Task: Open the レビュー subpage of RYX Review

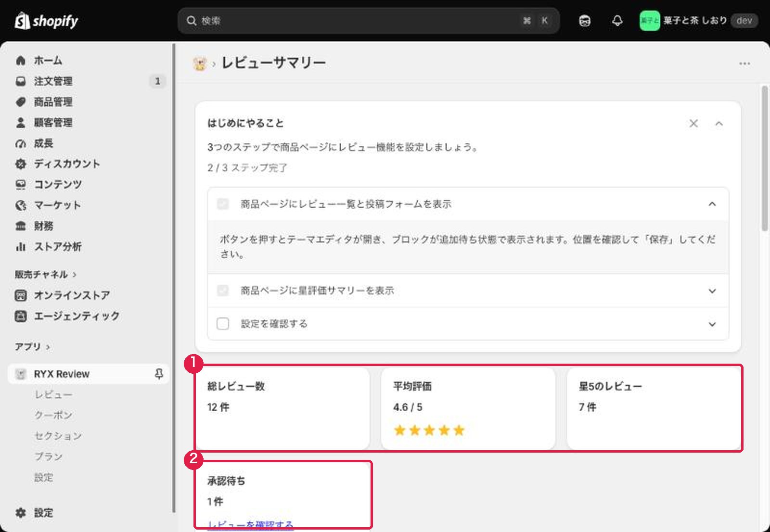Action: pyautogui.click(x=53, y=394)
